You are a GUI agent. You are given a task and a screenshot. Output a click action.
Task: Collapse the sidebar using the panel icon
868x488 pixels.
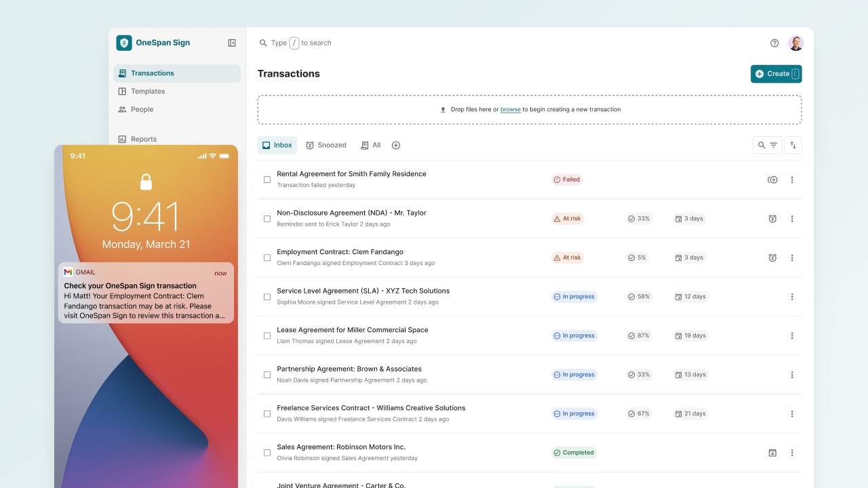(232, 42)
